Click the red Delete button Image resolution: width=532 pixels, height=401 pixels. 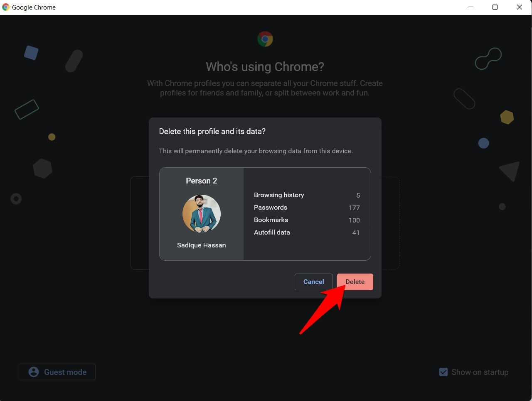355,282
